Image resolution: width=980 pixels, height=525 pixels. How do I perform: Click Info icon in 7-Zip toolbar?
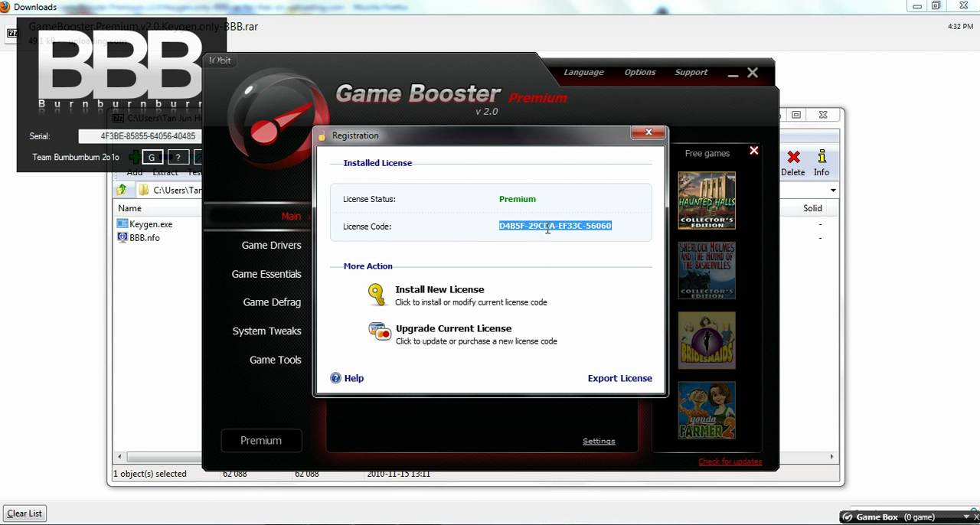tap(822, 157)
